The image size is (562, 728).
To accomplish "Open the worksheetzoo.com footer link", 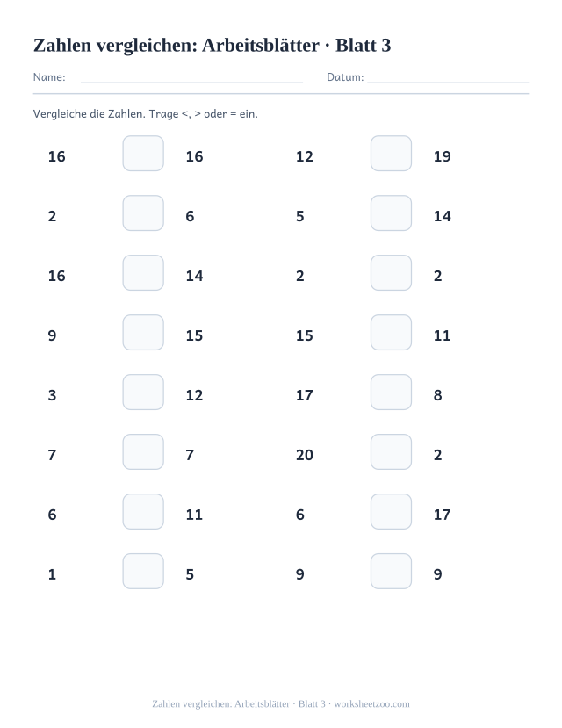I will (x=371, y=704).
